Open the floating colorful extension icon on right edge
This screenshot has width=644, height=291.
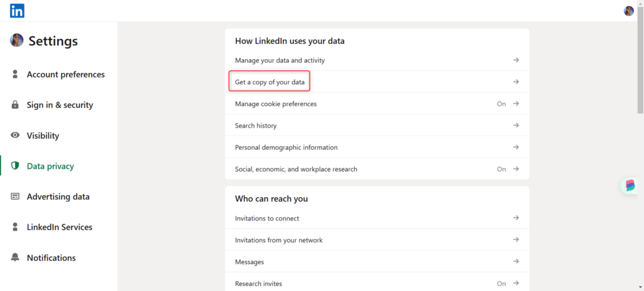point(630,185)
